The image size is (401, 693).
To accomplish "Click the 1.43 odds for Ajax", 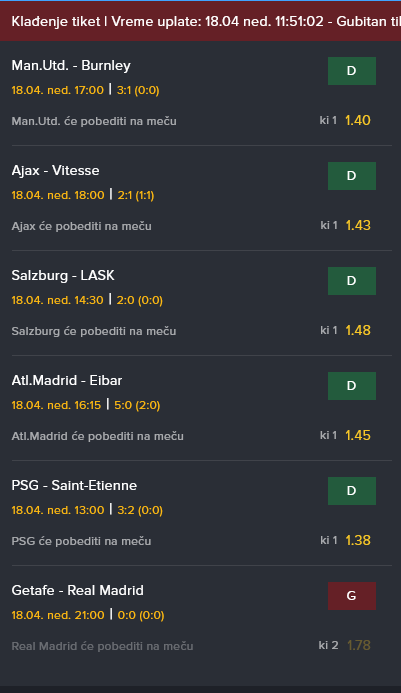I will point(358,225).
